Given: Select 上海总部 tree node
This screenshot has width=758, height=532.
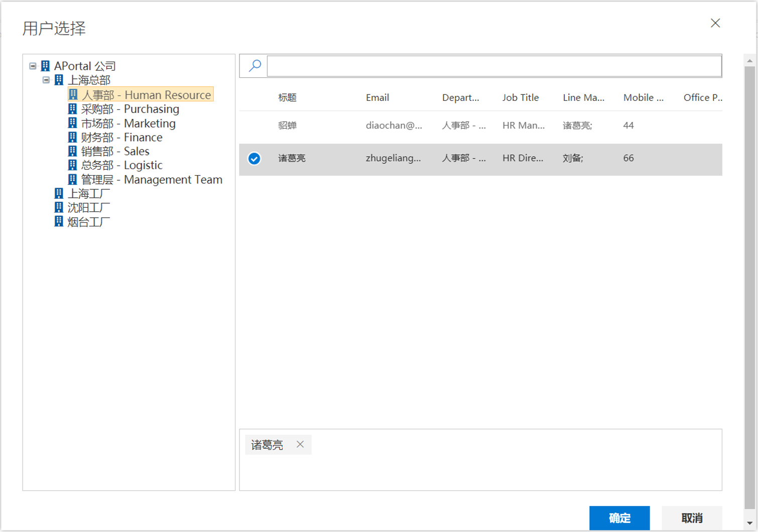Looking at the screenshot, I should pyautogui.click(x=89, y=80).
